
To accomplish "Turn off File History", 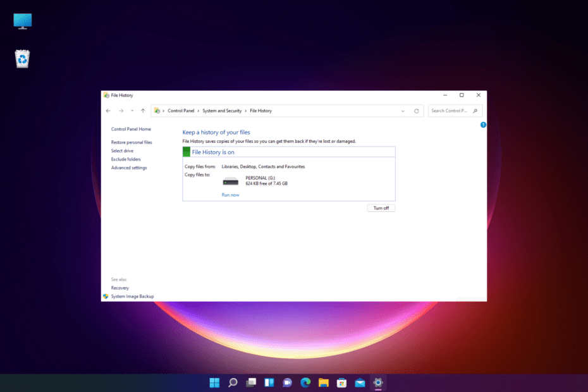I will click(x=381, y=208).
